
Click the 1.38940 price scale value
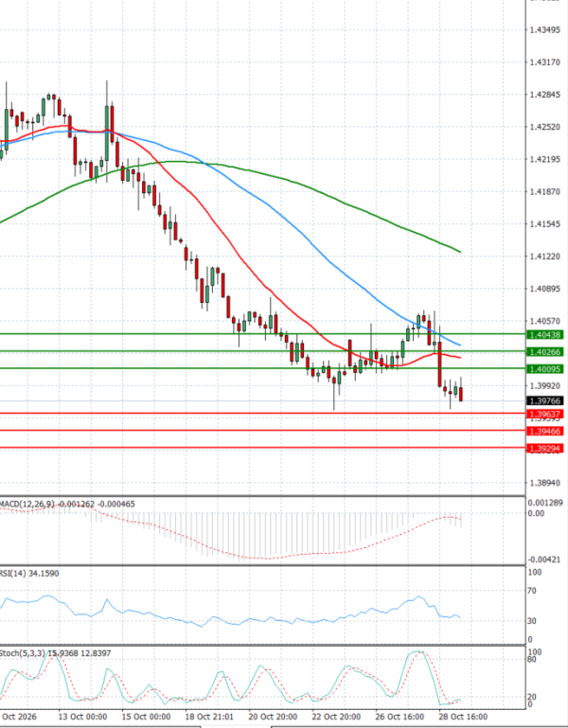(544, 483)
